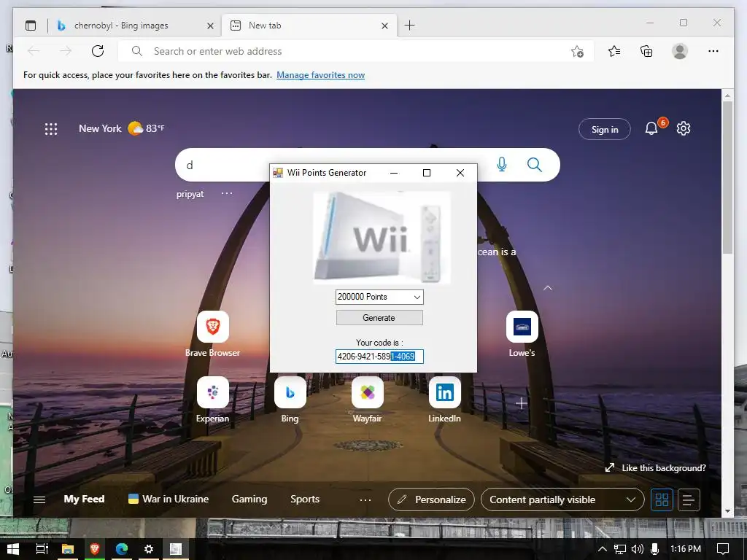Click the browser forward arrow
747x560 pixels.
coord(66,51)
